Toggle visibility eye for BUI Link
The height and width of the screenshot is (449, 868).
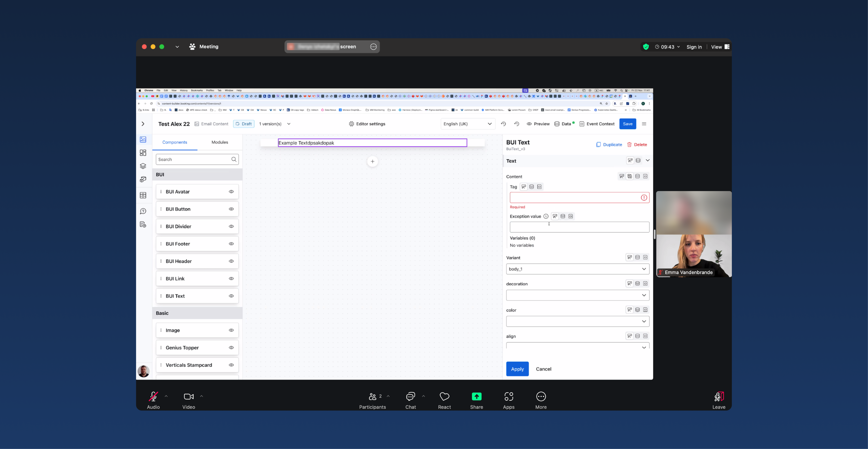coord(231,279)
